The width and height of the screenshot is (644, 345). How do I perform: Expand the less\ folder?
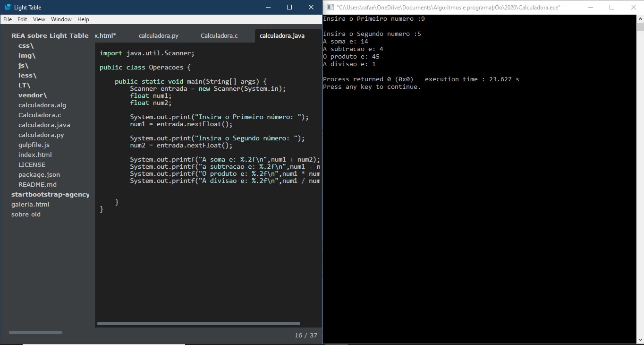click(x=27, y=75)
